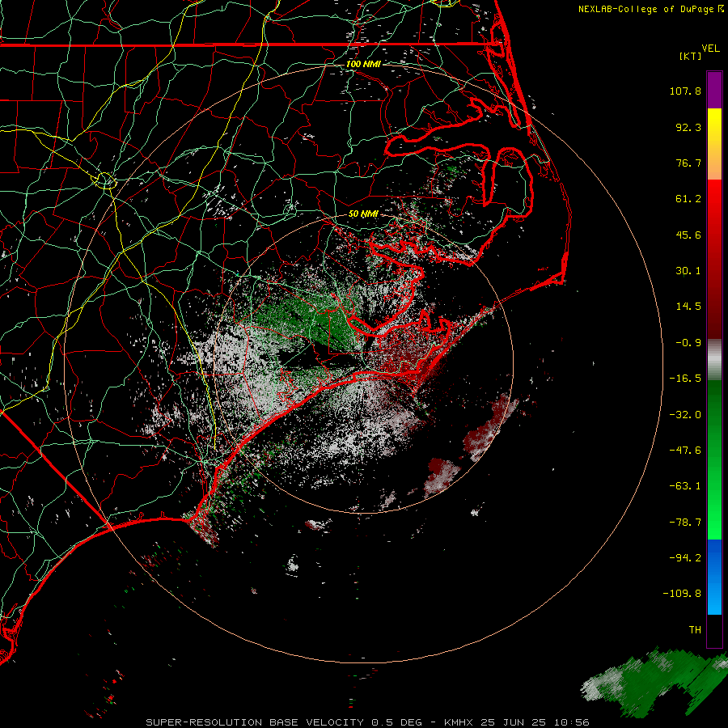Select the -109.8 scale value
Viewport: 728px width, 728px height.
click(682, 594)
